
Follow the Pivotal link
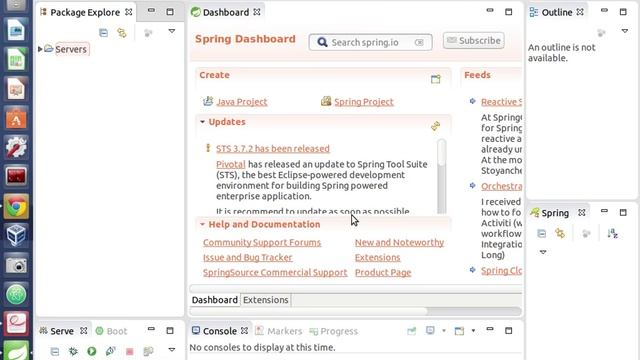click(231, 164)
